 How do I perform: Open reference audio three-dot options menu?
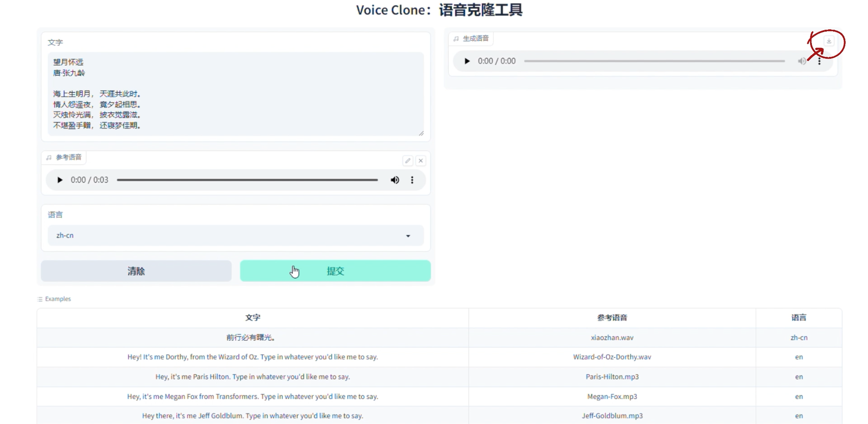tap(412, 180)
